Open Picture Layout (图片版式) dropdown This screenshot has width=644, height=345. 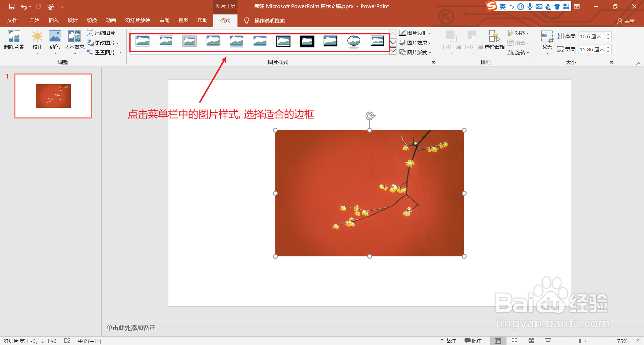pyautogui.click(x=415, y=52)
